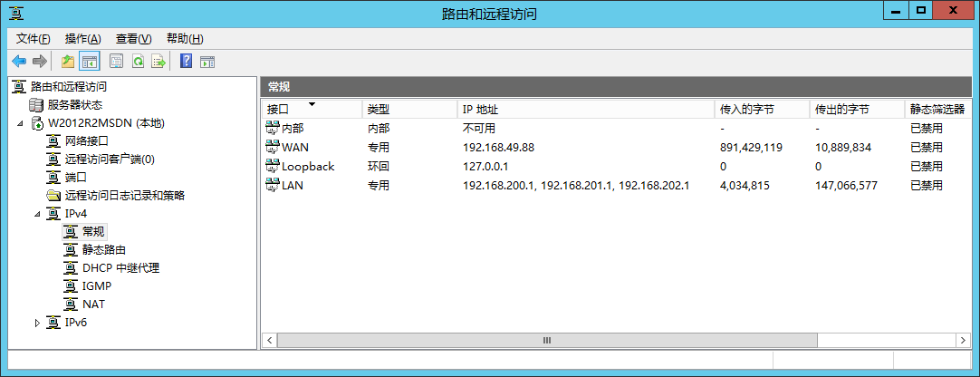The height and width of the screenshot is (377, 980).
Task: Click the 内部 interface row icon
Action: (x=272, y=129)
